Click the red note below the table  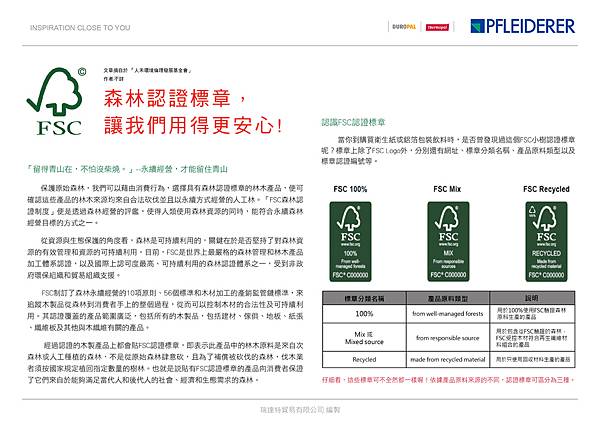click(448, 380)
